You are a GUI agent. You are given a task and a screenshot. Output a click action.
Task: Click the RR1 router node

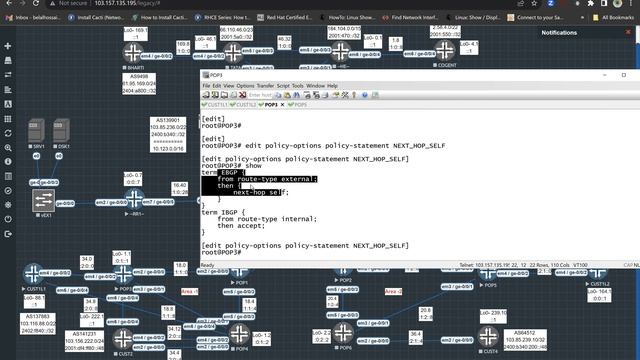tap(134, 200)
